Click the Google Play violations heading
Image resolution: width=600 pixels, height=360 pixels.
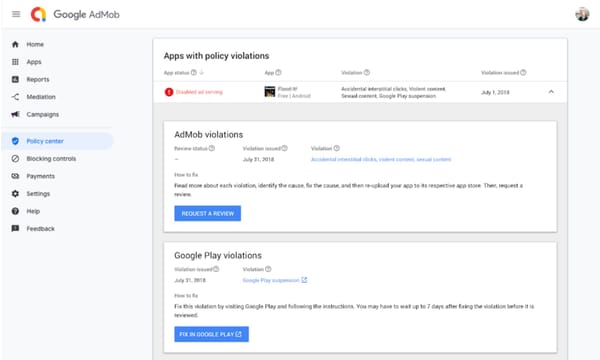point(218,256)
